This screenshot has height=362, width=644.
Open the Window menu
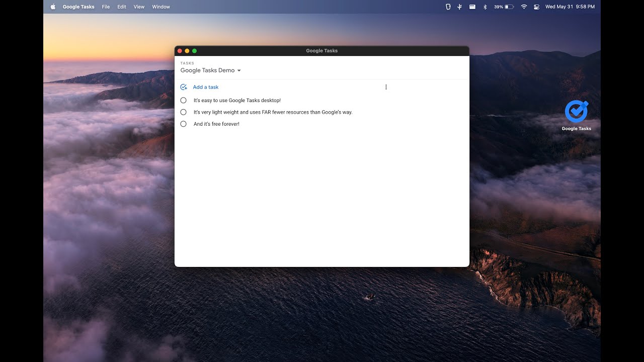pos(161,7)
